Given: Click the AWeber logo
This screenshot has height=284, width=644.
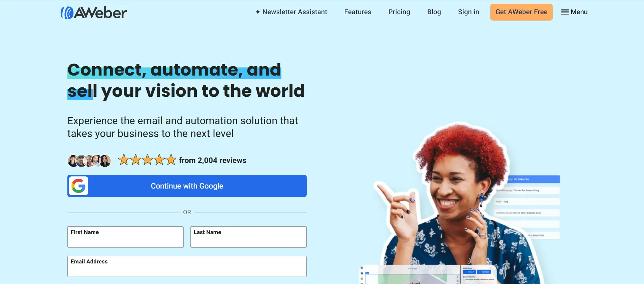Looking at the screenshot, I should 94,12.
